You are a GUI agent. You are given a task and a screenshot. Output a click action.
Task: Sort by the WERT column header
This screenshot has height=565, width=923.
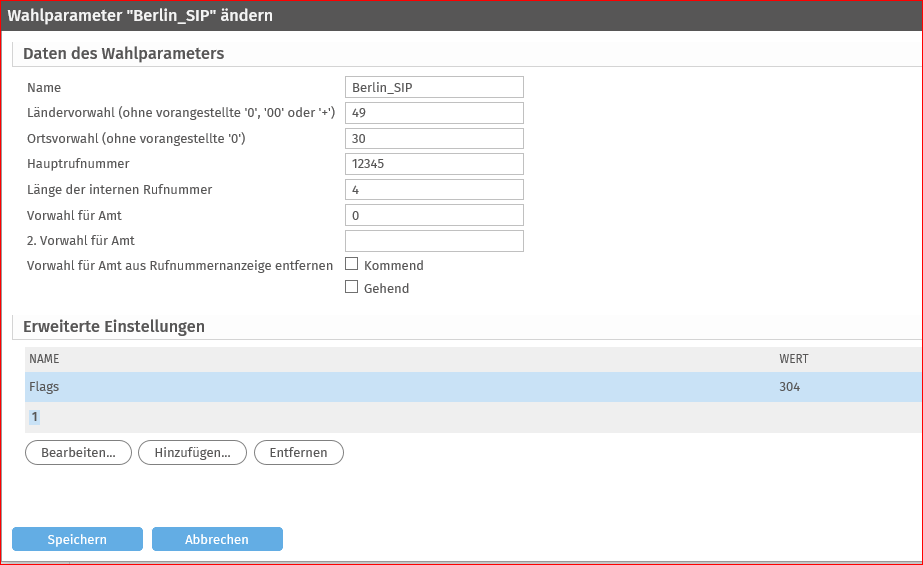click(x=793, y=358)
